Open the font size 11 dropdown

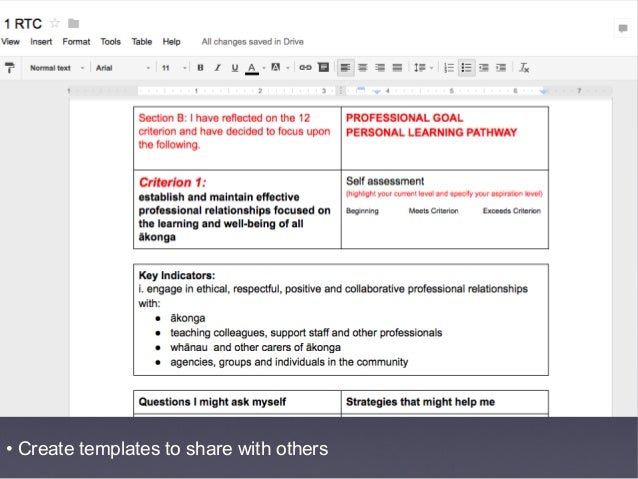click(174, 68)
